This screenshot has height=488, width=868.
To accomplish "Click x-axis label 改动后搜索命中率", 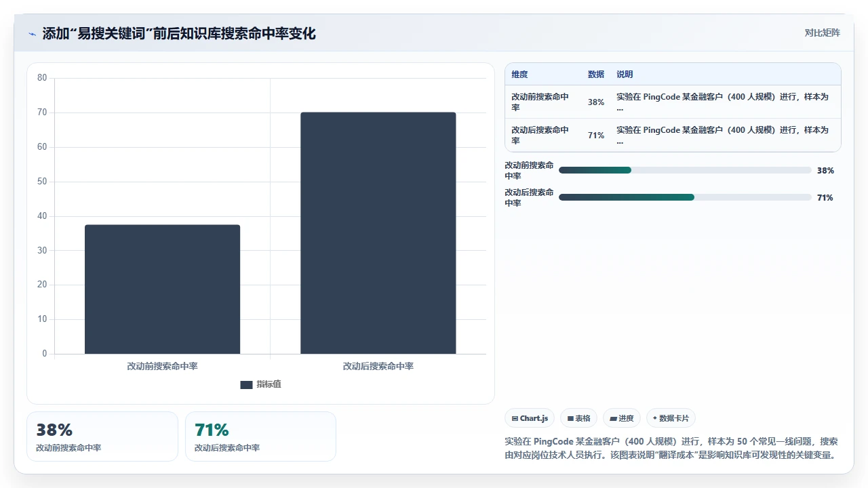I will [378, 366].
